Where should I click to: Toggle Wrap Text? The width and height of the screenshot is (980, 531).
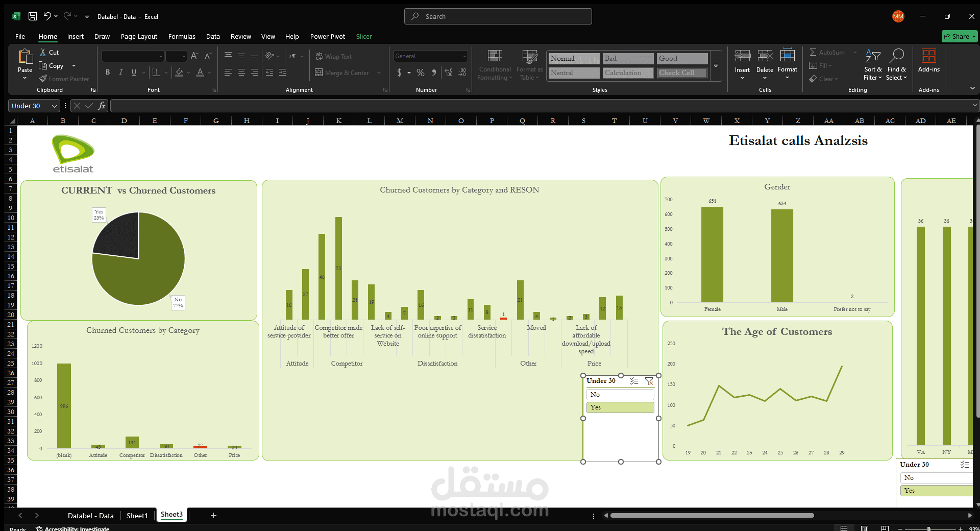(x=333, y=56)
